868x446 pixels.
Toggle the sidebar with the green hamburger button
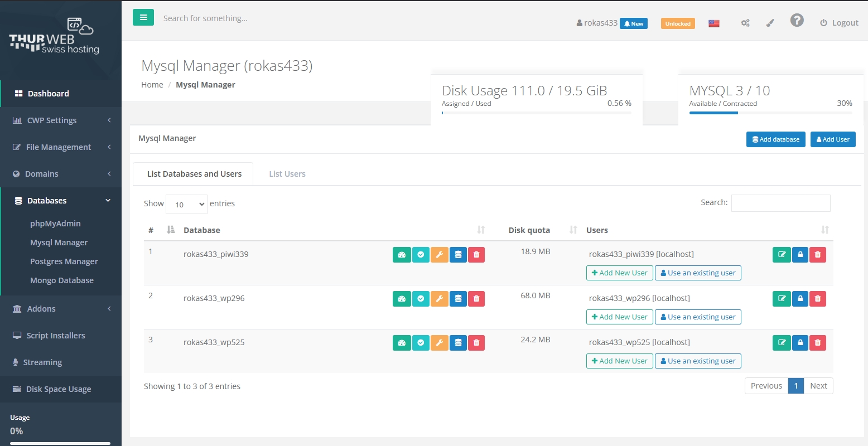(x=143, y=17)
